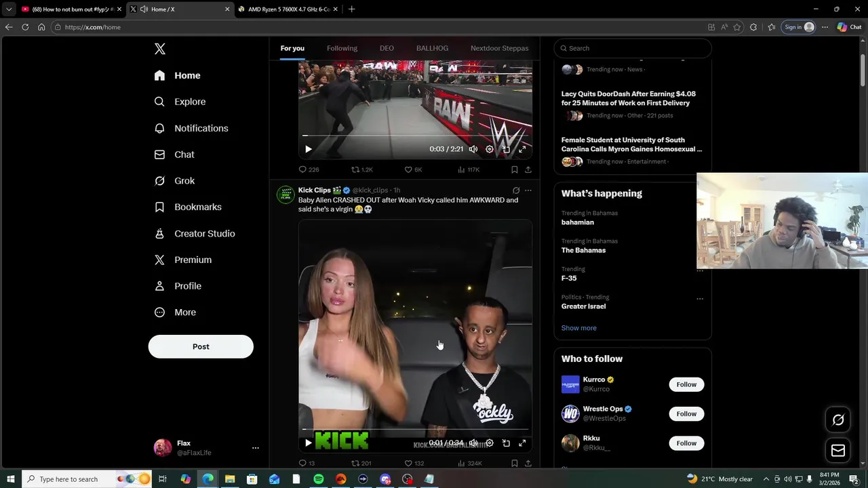Ask Grok about the Kick Clips post
The width and height of the screenshot is (868, 488).
(x=516, y=190)
